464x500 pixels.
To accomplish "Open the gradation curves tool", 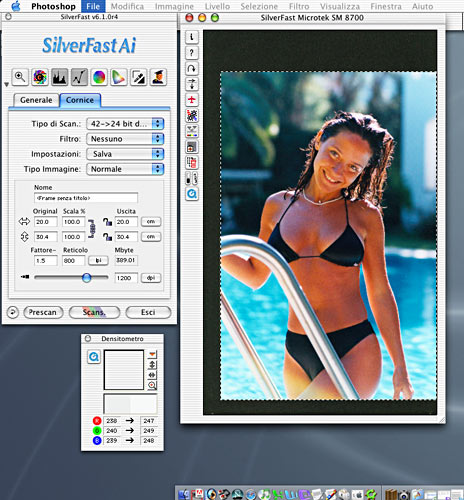I will point(79,77).
